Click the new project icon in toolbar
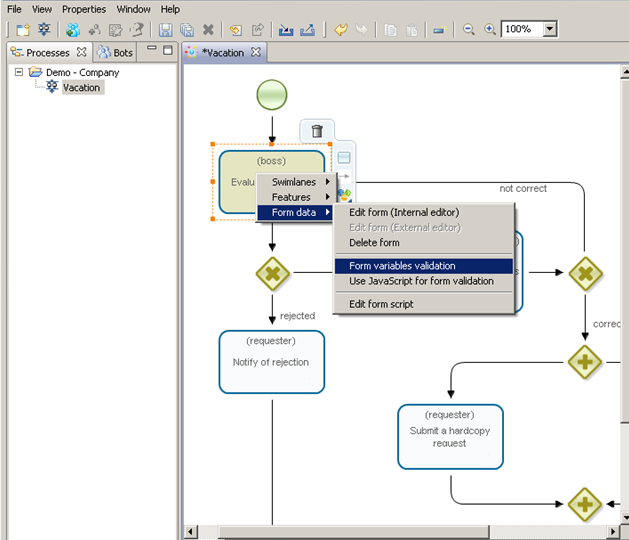Image resolution: width=629 pixels, height=540 pixels. 22,30
